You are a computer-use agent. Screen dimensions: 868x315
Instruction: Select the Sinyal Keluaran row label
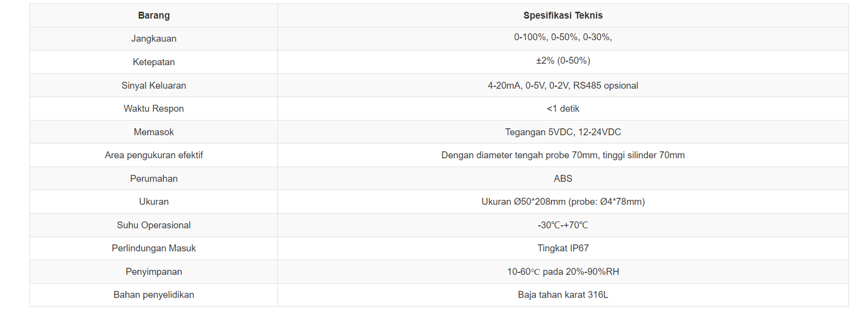[x=154, y=86]
